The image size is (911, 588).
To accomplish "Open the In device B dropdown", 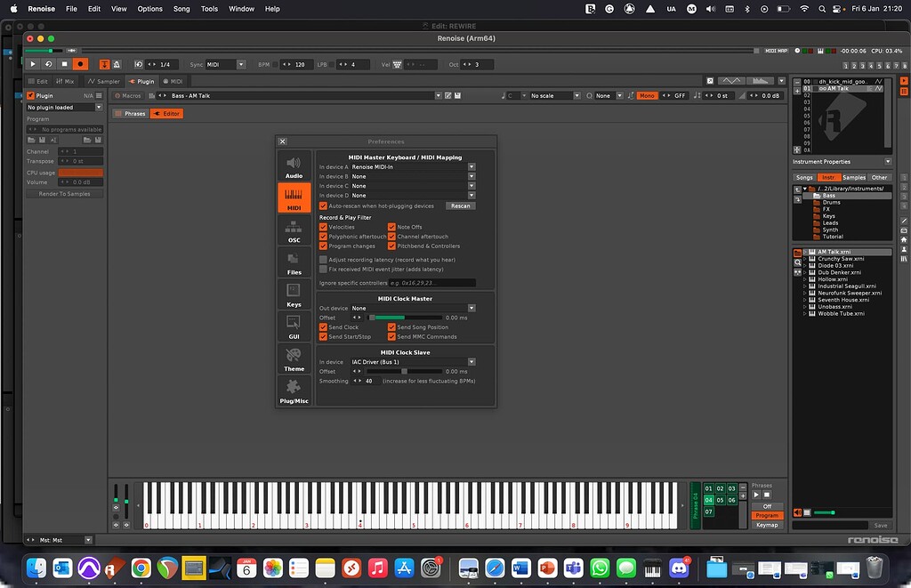I will 413,176.
